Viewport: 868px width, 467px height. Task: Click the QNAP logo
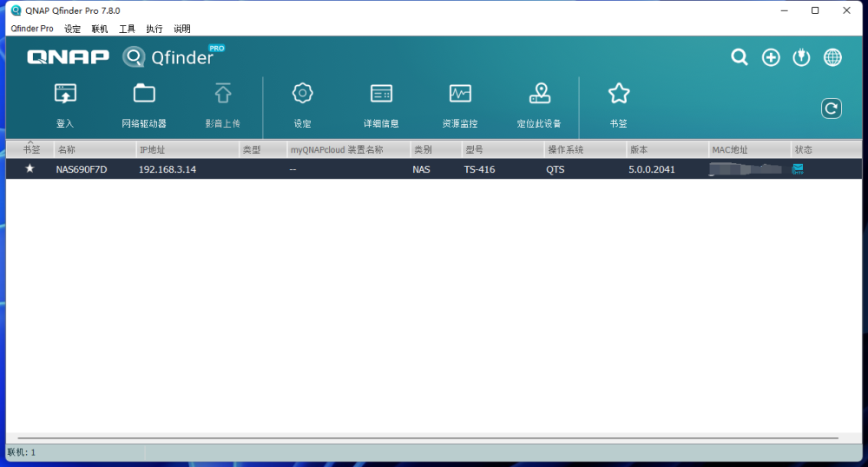pyautogui.click(x=68, y=57)
